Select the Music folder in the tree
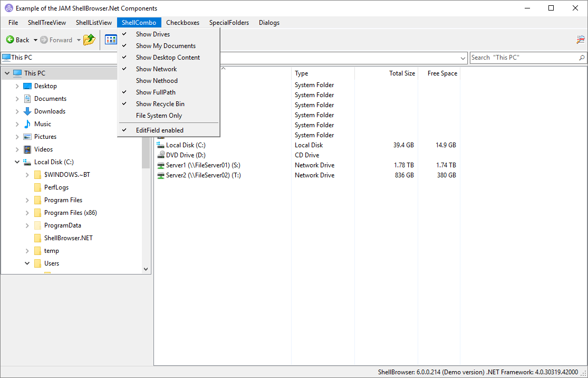Viewport: 588px width, 378px height. pyautogui.click(x=43, y=124)
